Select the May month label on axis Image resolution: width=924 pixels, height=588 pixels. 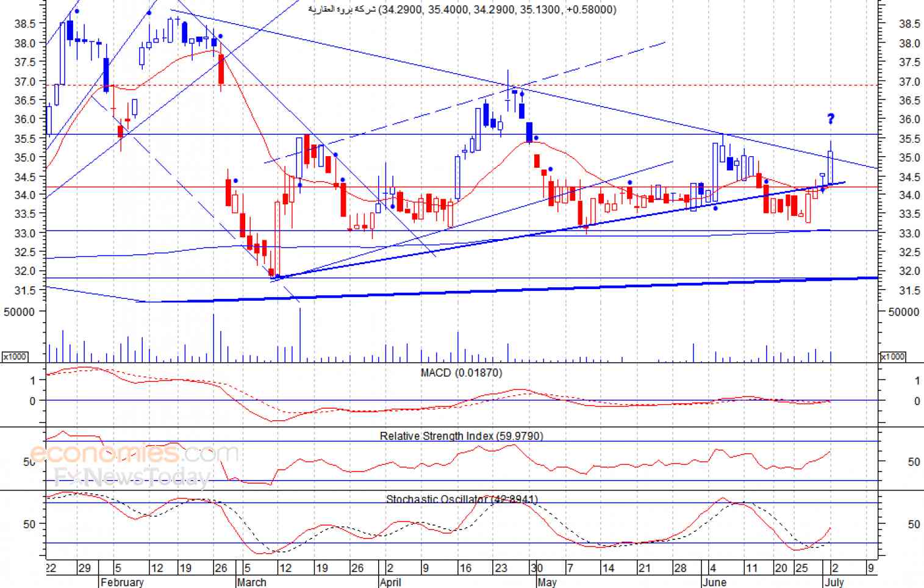547,582
